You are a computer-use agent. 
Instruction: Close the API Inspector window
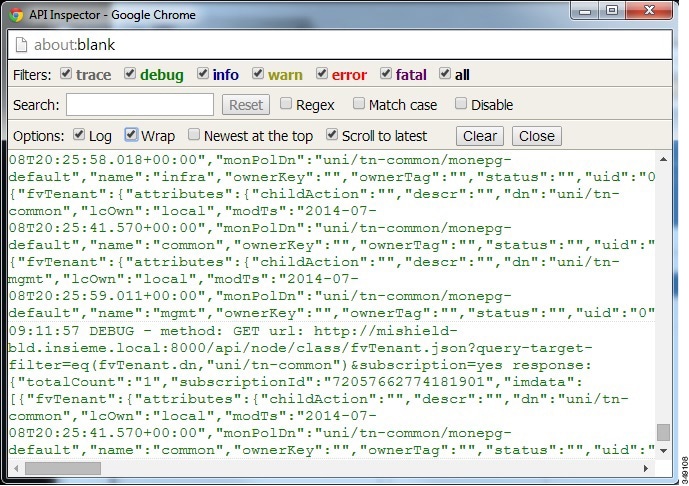tap(649, 11)
